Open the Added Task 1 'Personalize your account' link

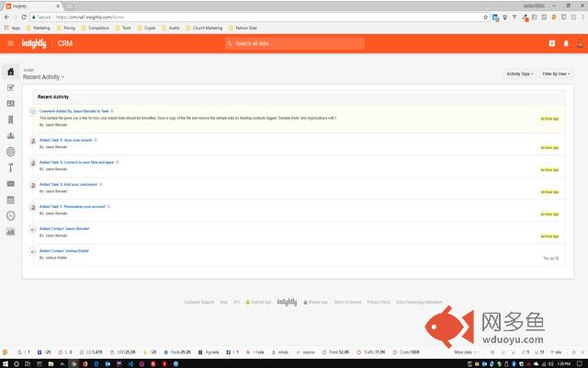coord(73,206)
